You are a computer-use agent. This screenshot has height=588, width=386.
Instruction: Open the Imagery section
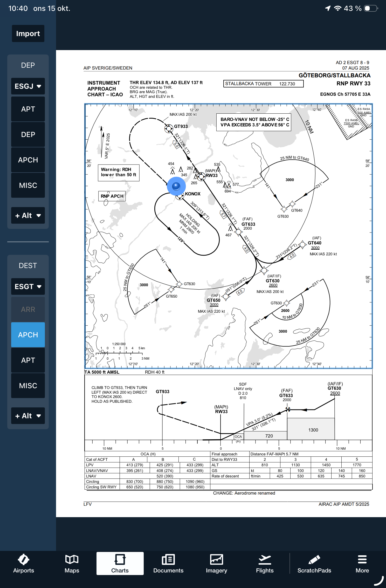(x=216, y=564)
